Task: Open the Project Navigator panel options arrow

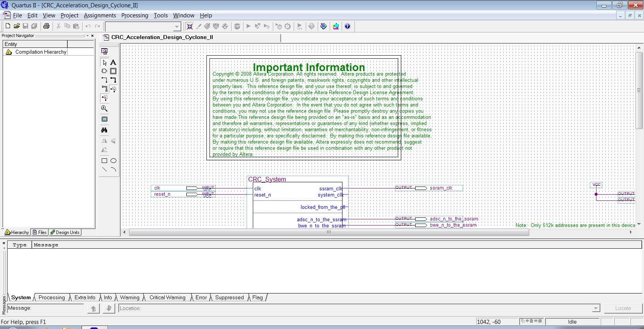Action: [87, 36]
